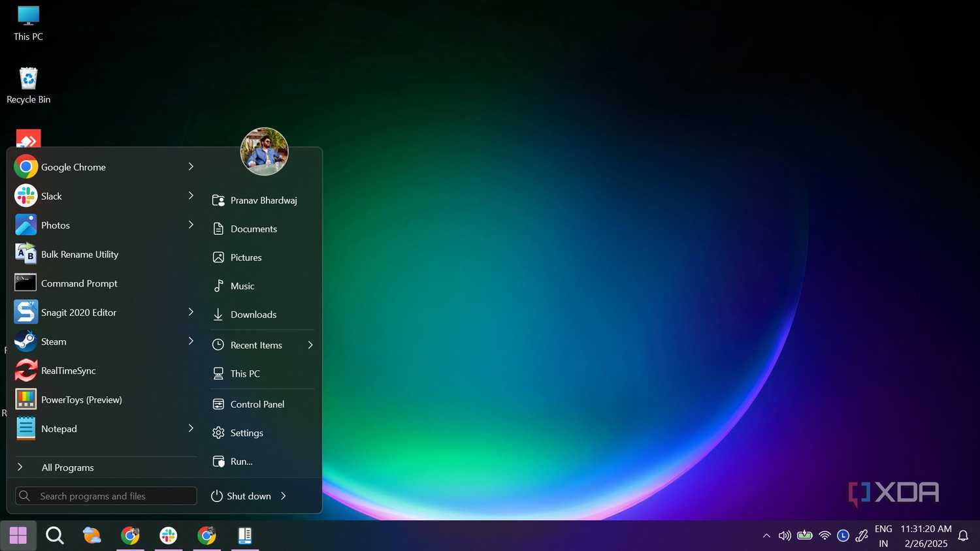
Task: Expand the Photos submenu arrow
Action: point(191,225)
